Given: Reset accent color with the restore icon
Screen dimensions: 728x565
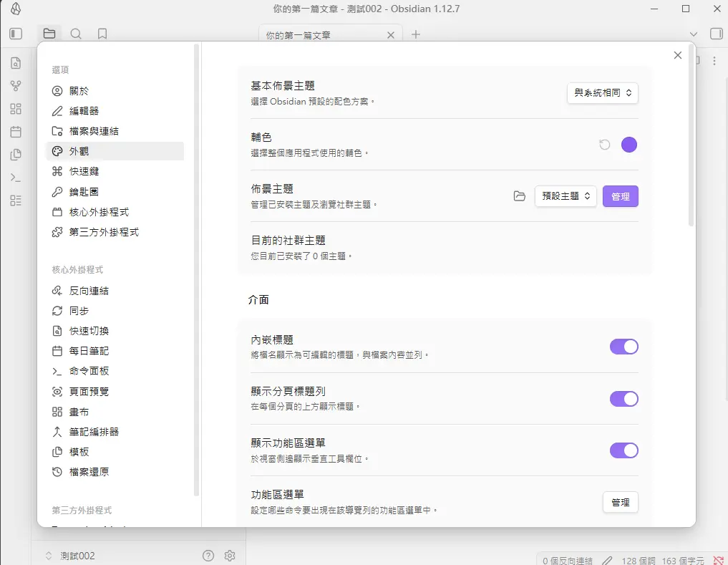Looking at the screenshot, I should [605, 145].
